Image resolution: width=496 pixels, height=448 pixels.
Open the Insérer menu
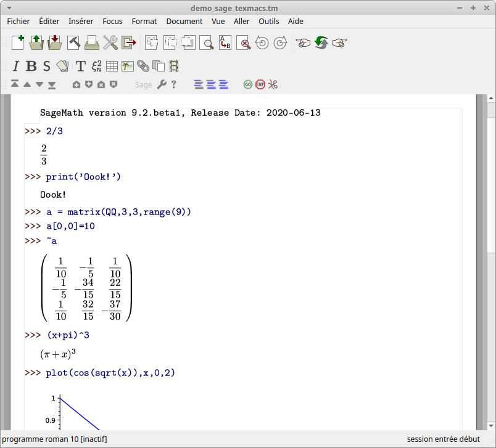81,21
